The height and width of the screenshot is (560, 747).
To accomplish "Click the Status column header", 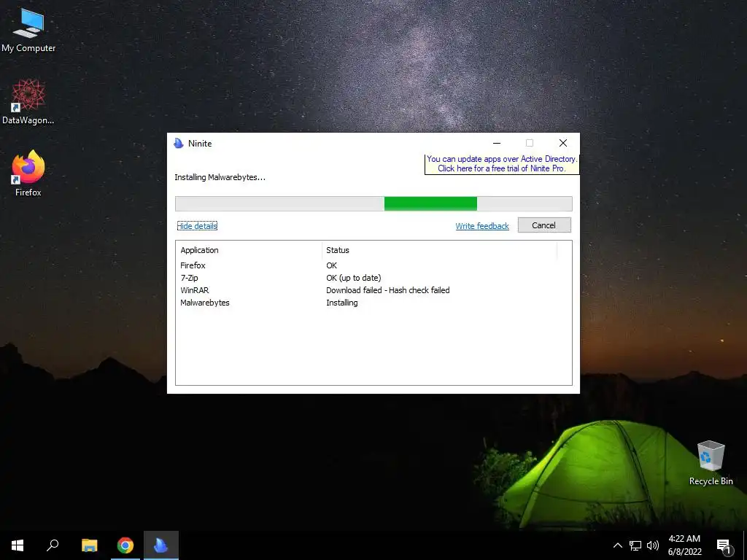I will click(439, 250).
